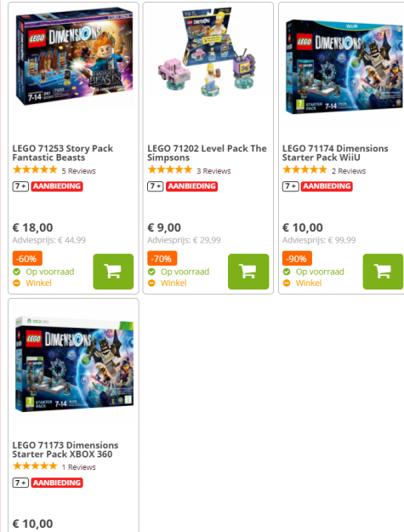The height and width of the screenshot is (532, 404).
Task: Click the star rating of XBOX 360 Starter Pack
Action: [x=35, y=466]
